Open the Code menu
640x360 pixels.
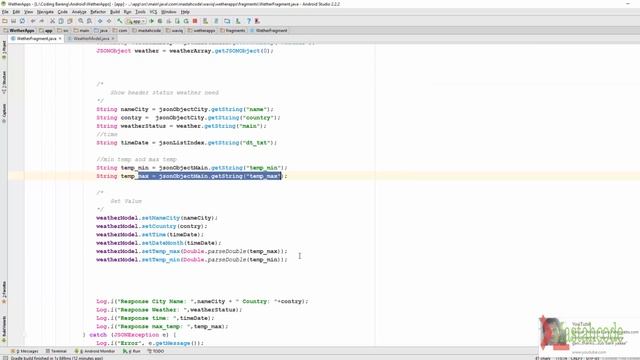pyautogui.click(x=62, y=12)
